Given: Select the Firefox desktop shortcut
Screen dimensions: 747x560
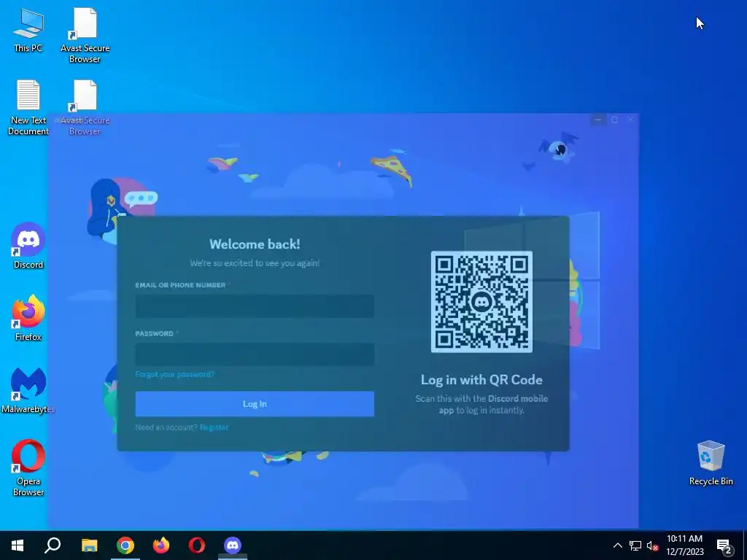Looking at the screenshot, I should pos(28,318).
